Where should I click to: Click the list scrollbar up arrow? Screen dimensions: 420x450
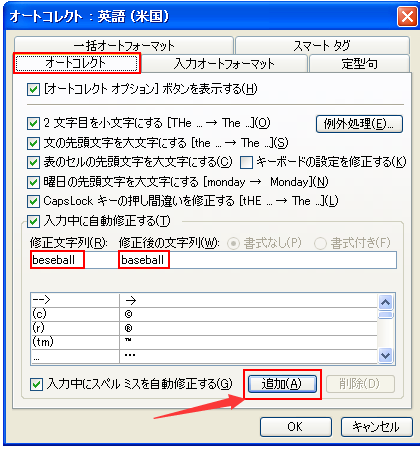(x=386, y=302)
